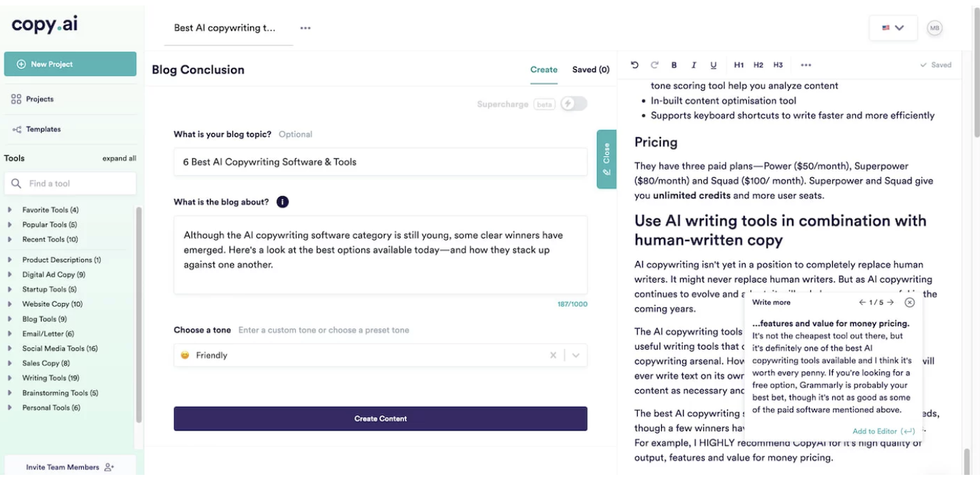Close the Write more popup with X icon
The height and width of the screenshot is (481, 980).
[909, 302]
